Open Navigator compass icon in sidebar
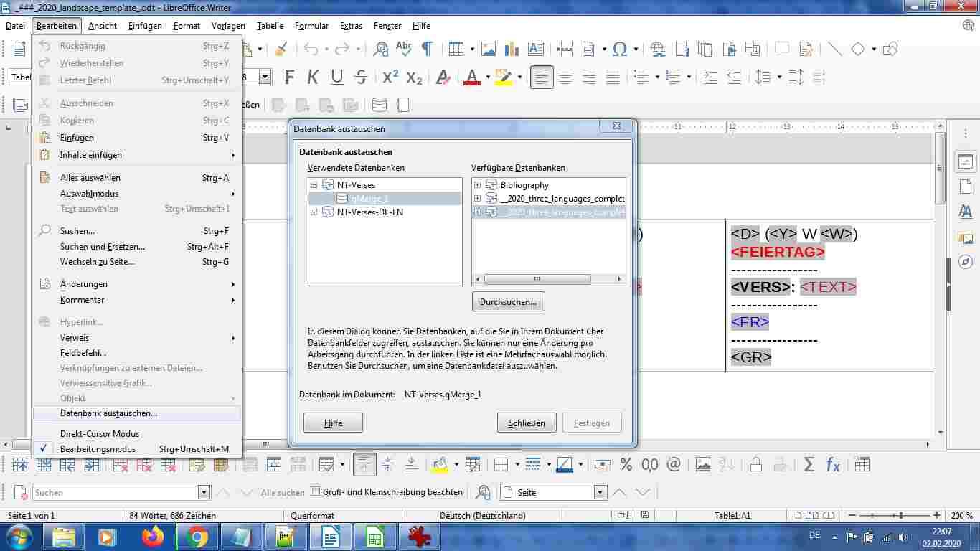The height and width of the screenshot is (551, 980). click(966, 262)
